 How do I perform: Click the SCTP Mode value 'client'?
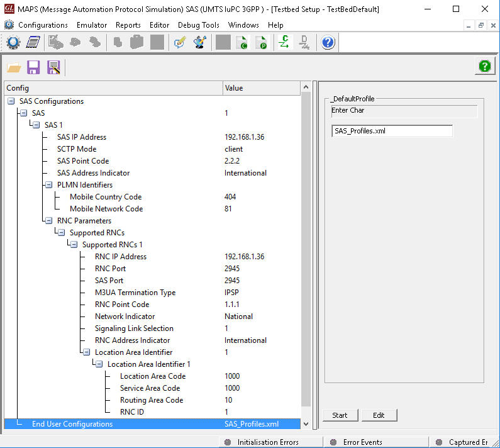coord(233,149)
